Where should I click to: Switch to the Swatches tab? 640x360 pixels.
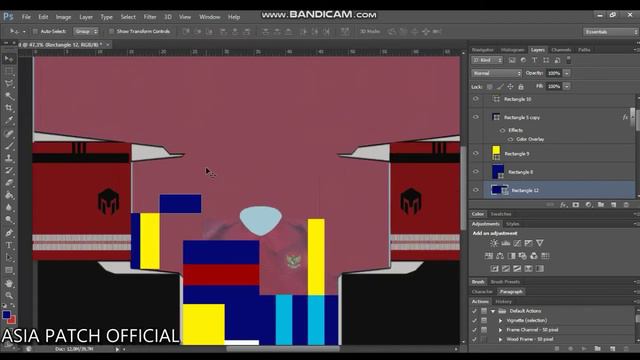501,214
